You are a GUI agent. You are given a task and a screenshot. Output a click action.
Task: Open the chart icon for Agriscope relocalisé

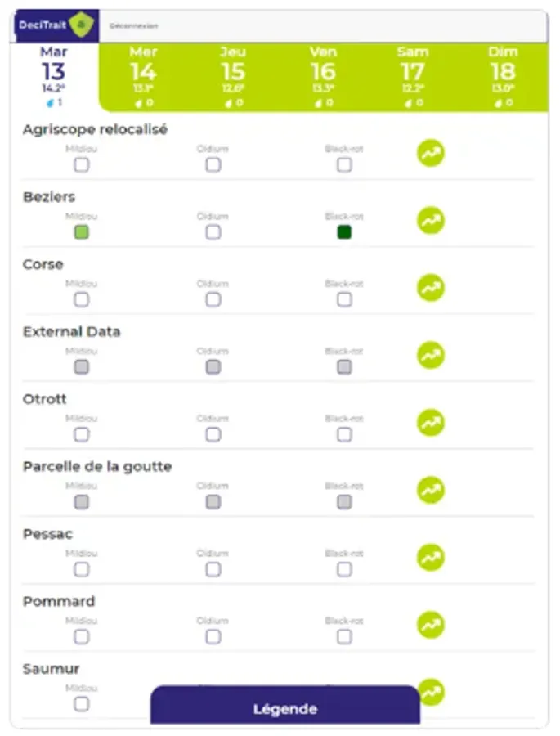tap(431, 153)
